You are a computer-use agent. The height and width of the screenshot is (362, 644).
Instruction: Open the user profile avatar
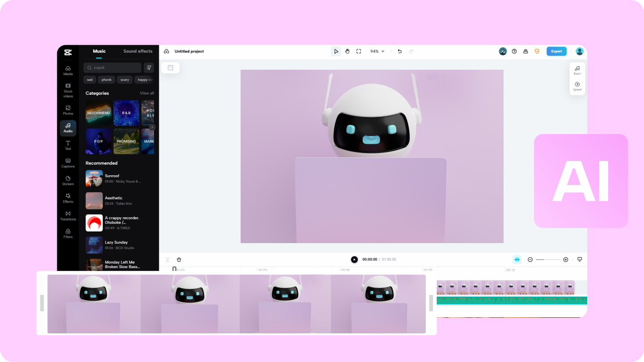click(580, 51)
